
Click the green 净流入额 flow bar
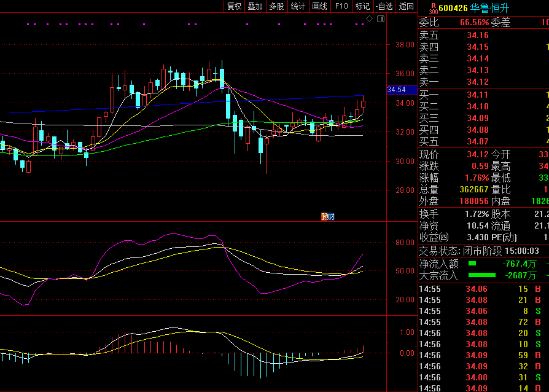pos(472,264)
